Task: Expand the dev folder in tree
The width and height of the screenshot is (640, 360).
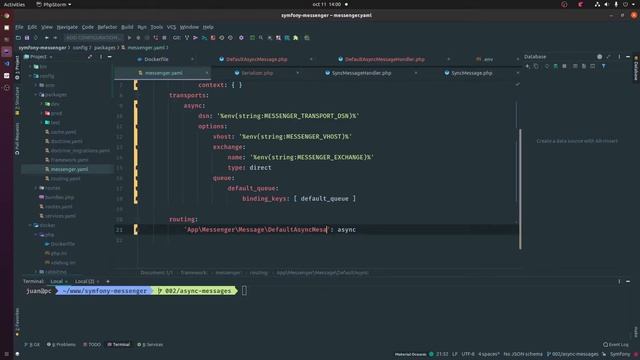Action: [42, 104]
